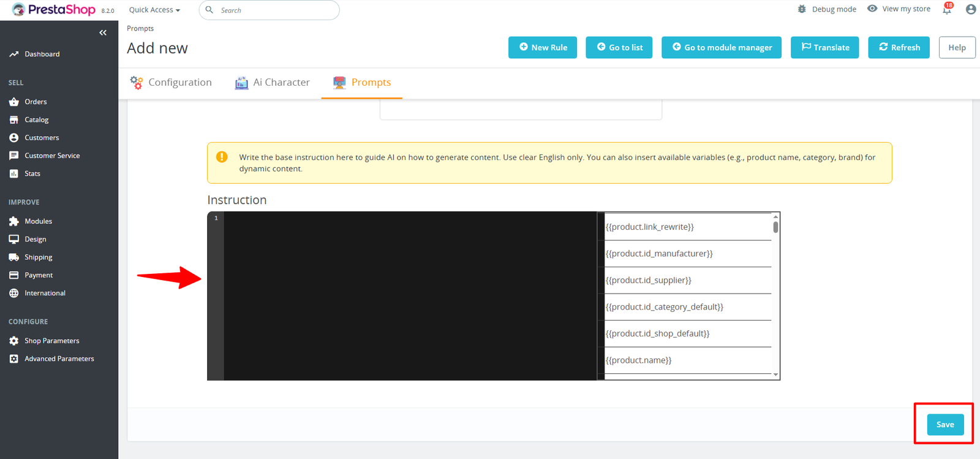Image resolution: width=980 pixels, height=459 pixels.
Task: Open the user profile avatar icon
Action: 971,9
